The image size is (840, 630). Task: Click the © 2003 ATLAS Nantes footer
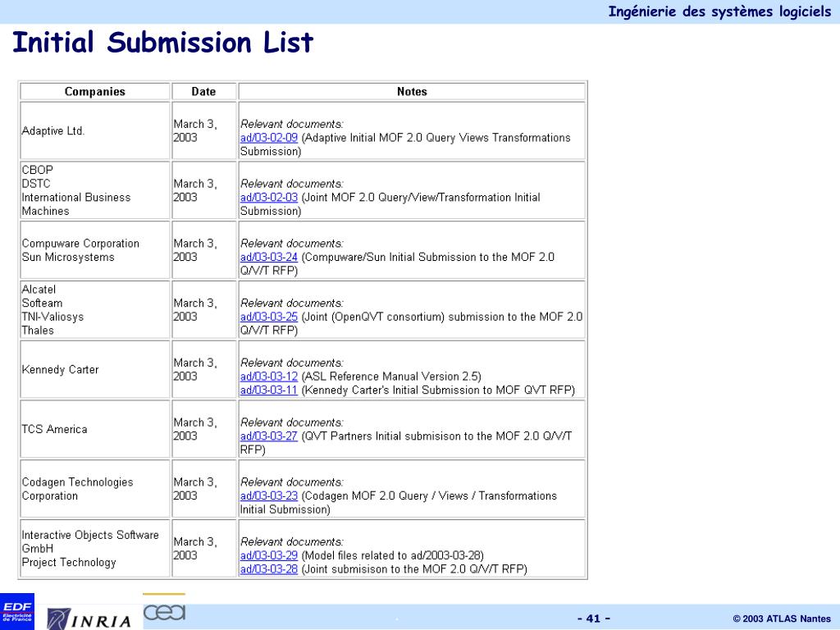[x=782, y=619]
